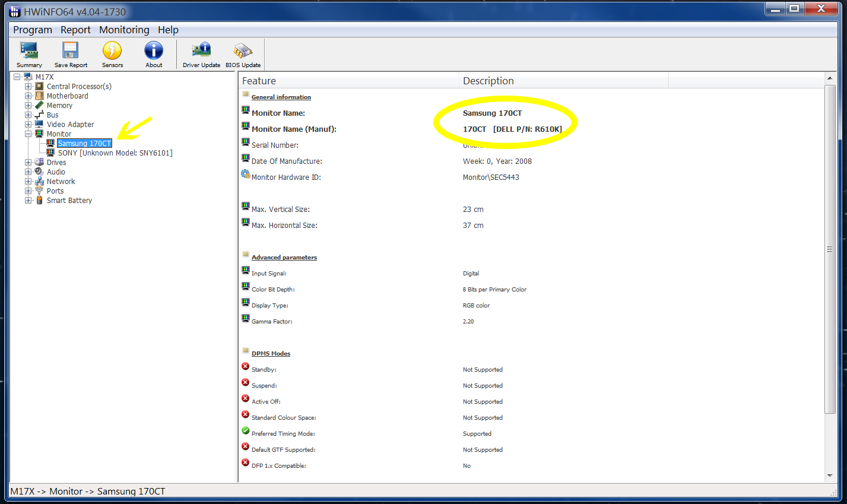847x504 pixels.
Task: Select the Video Adapter tree label
Action: [70, 124]
